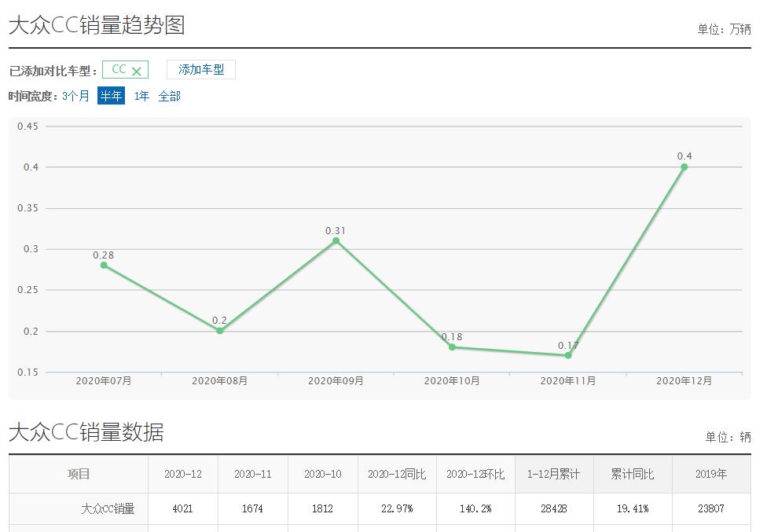767x532 pixels.
Task: Click the 大众CC销量数据 heading
Action: click(x=86, y=431)
